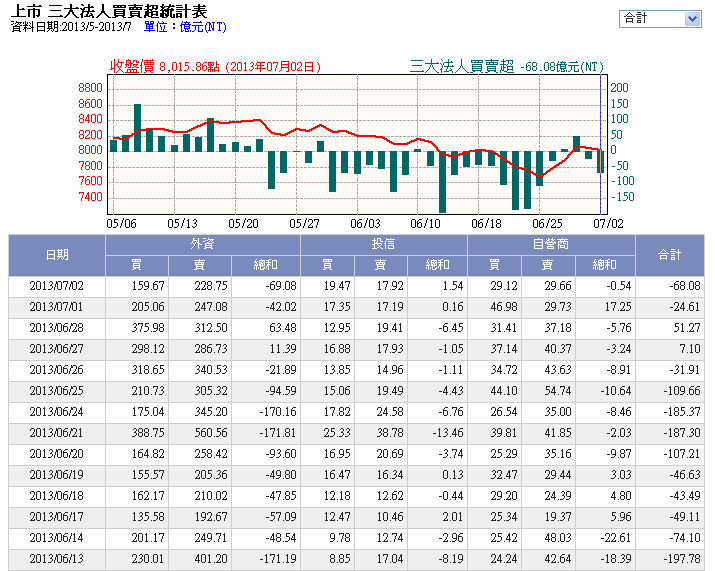This screenshot has height=571, width=715.
Task: Click foreign net value -171.81
Action: 278,433
